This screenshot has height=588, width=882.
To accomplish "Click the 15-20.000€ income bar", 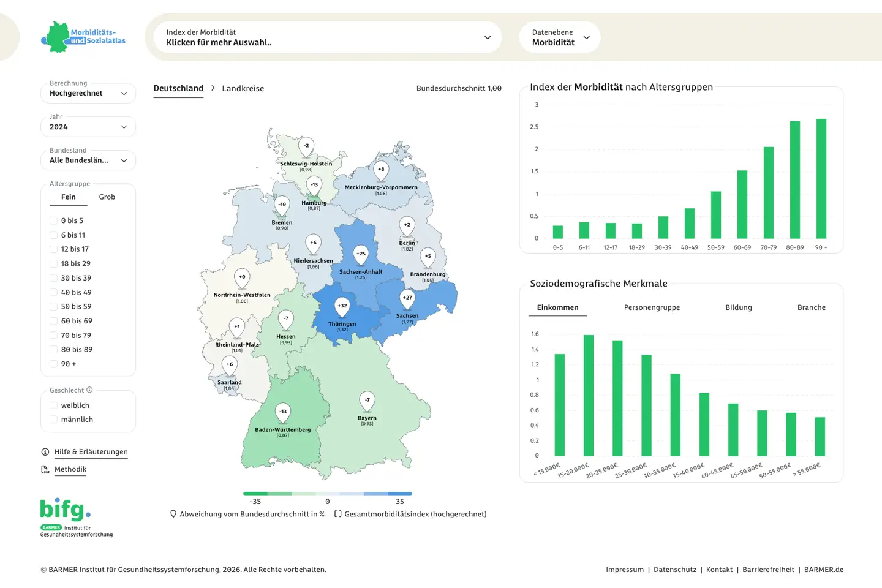I will click(589, 396).
